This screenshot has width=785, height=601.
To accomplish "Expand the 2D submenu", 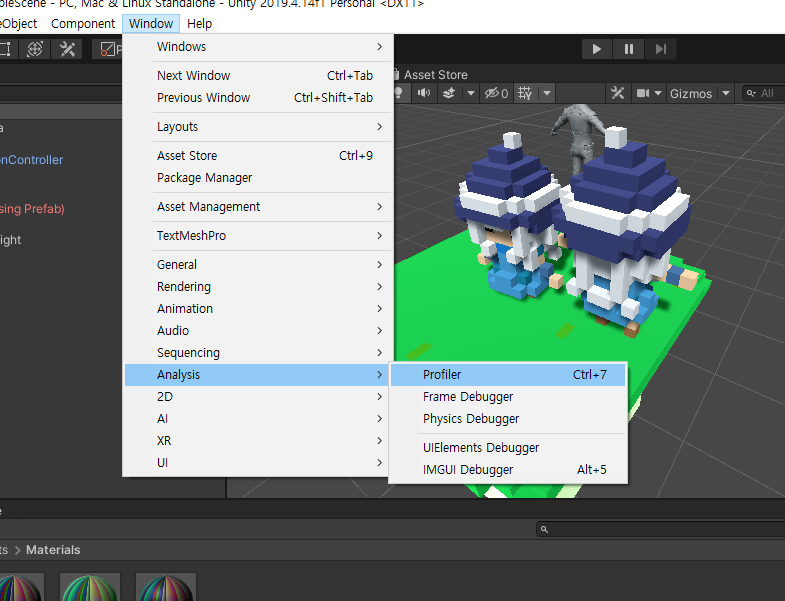I will tap(258, 397).
